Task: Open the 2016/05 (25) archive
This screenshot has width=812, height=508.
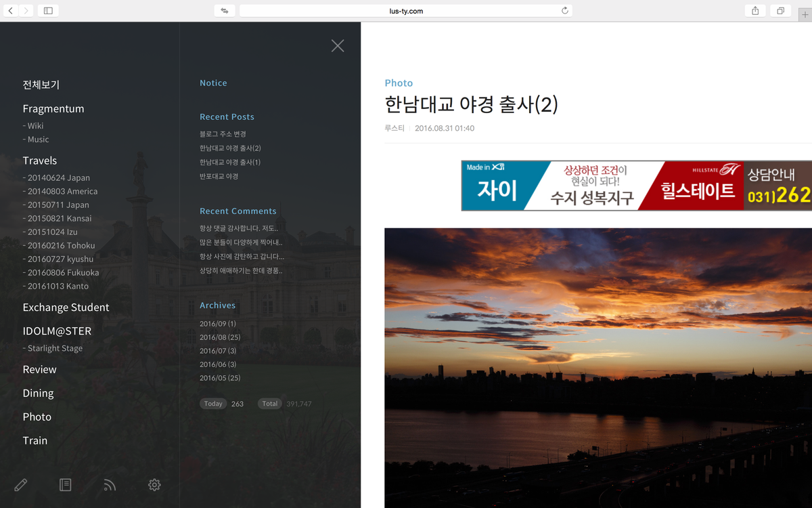Action: pyautogui.click(x=220, y=378)
